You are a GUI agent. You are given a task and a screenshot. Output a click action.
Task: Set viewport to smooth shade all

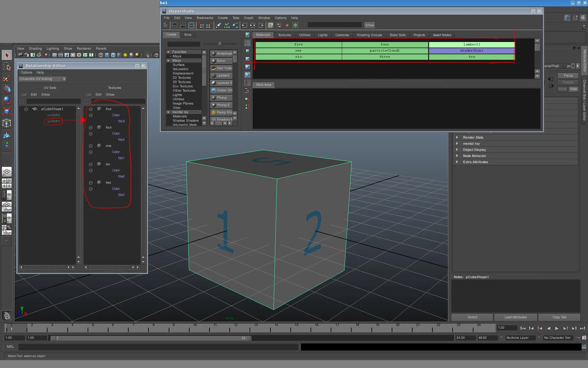click(107, 55)
